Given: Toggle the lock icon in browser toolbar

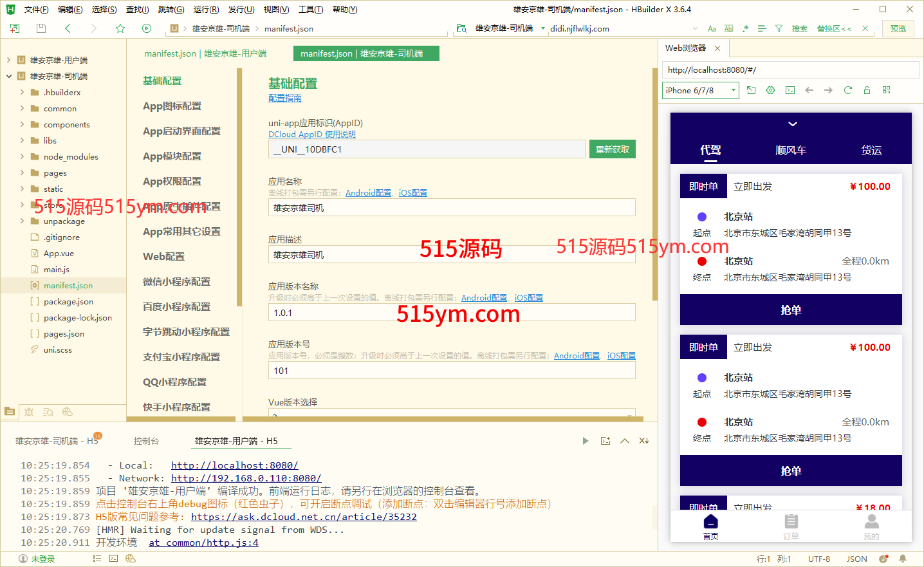Looking at the screenshot, I should 867,90.
